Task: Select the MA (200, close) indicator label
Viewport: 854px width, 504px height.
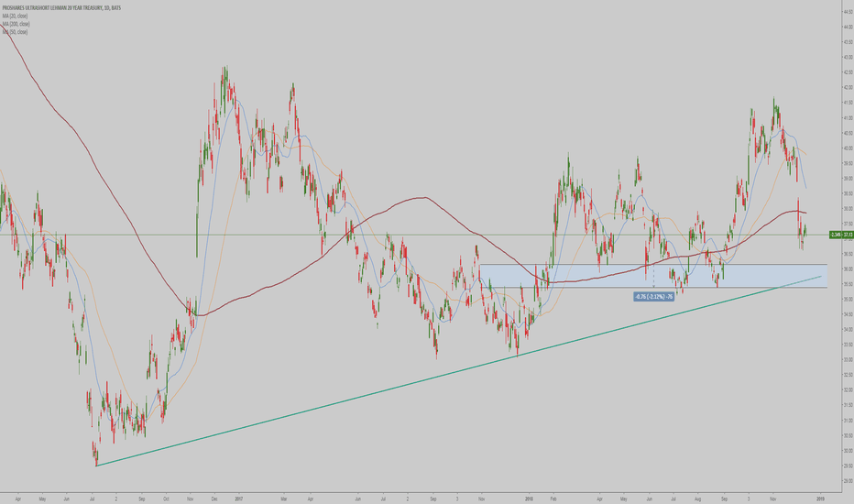Action: click(x=16, y=24)
